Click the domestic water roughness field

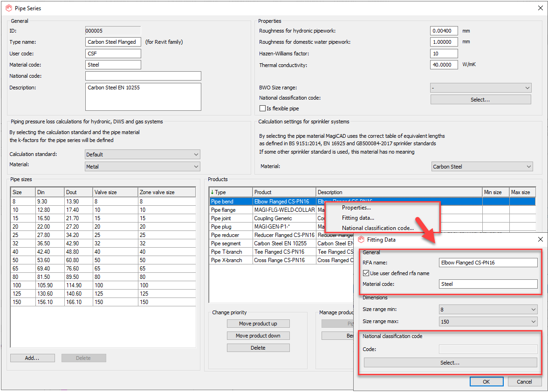click(444, 42)
